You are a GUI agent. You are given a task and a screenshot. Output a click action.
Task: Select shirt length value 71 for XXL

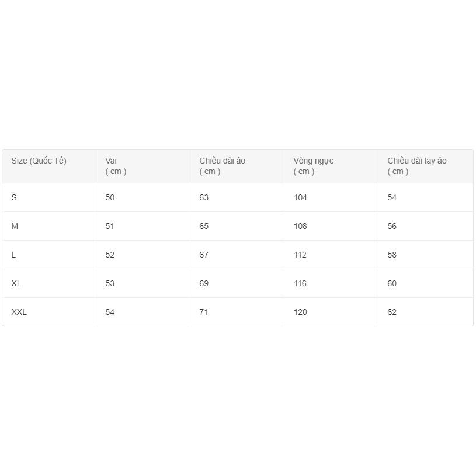point(204,312)
